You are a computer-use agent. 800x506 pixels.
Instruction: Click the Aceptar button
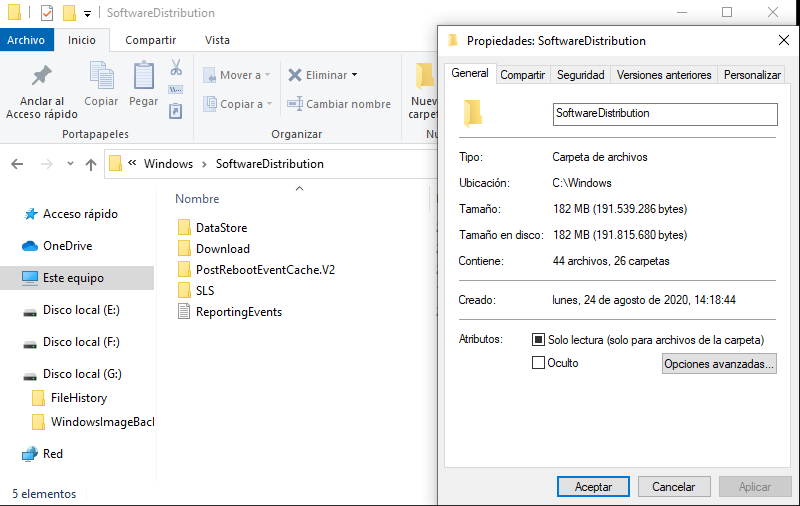point(593,487)
